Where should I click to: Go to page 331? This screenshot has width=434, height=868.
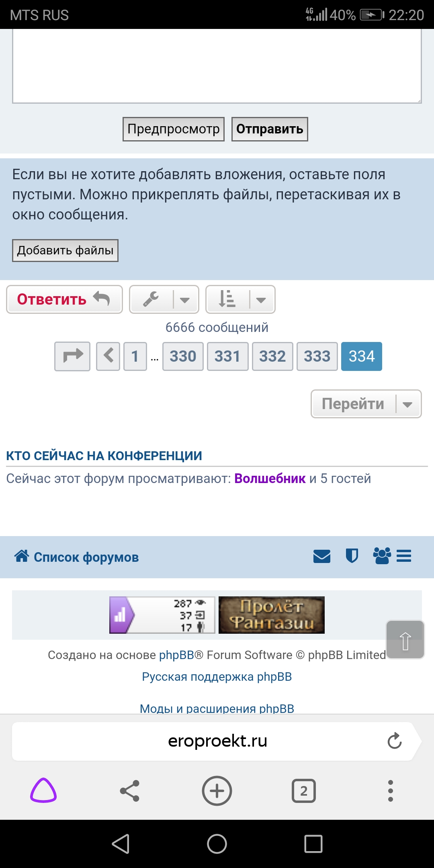pos(227,356)
